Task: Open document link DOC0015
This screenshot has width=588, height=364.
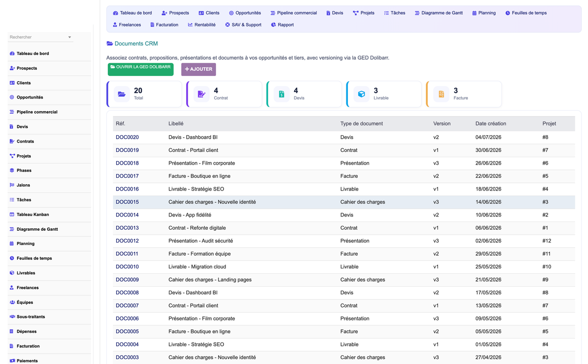Action: (x=127, y=202)
